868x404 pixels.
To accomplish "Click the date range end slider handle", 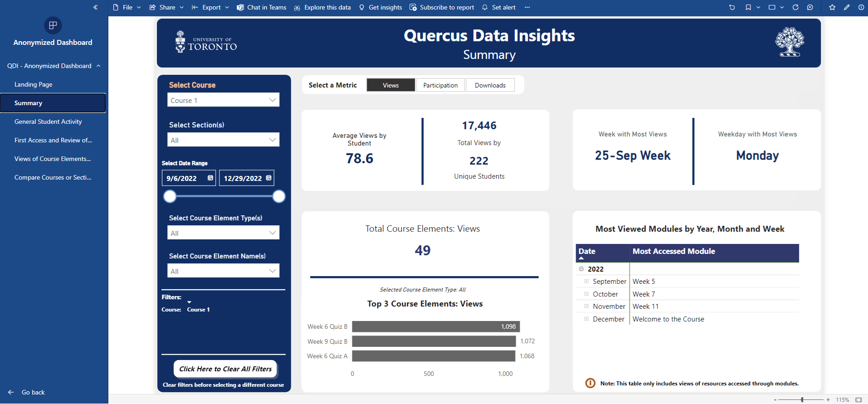I will click(x=279, y=196).
